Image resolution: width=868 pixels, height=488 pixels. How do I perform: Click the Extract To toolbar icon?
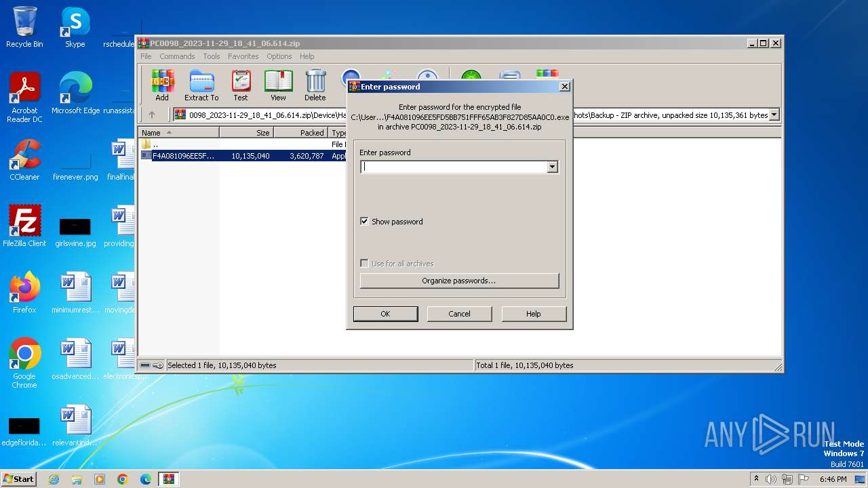(x=201, y=85)
